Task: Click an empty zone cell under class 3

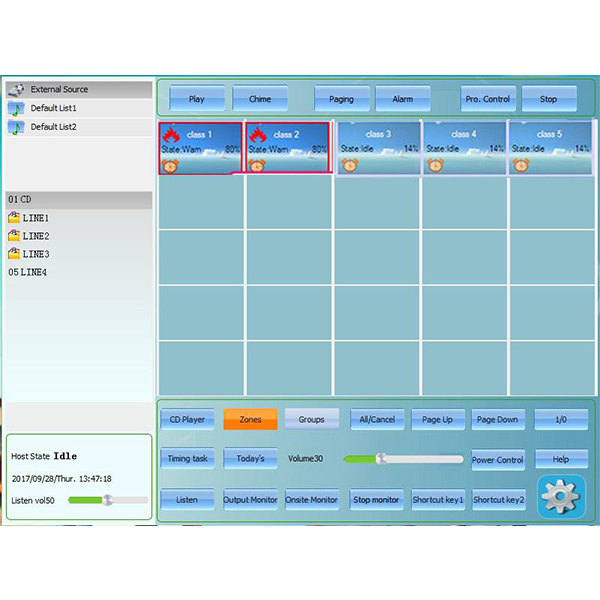Action: click(x=376, y=203)
